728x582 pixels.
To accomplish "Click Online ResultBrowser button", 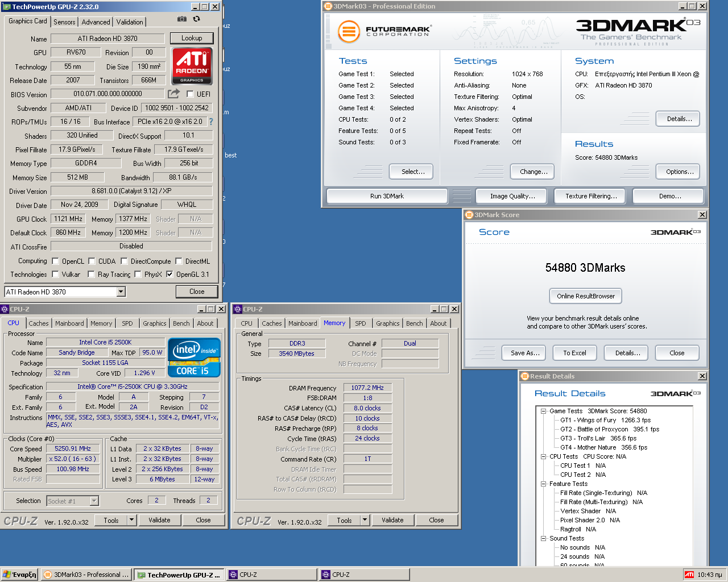I will pos(586,296).
